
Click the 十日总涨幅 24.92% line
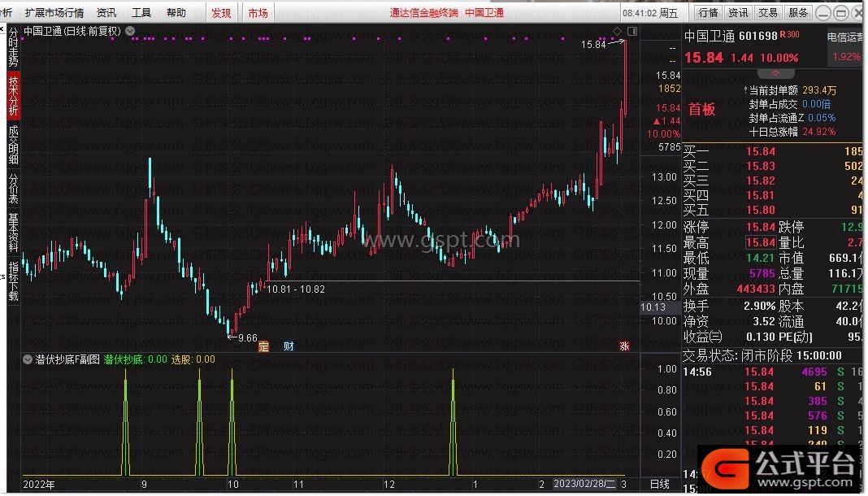coord(792,132)
